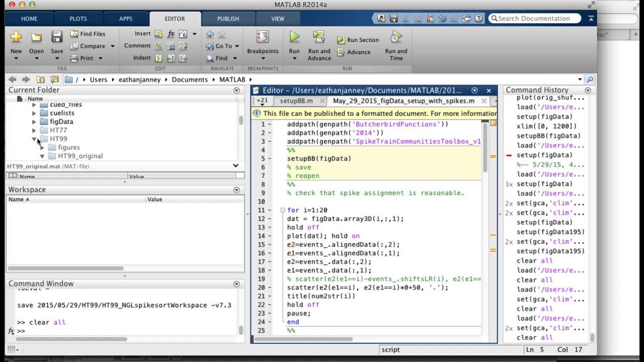
Task: Click the Undo icon in quick access toolbar
Action: tap(442, 19)
